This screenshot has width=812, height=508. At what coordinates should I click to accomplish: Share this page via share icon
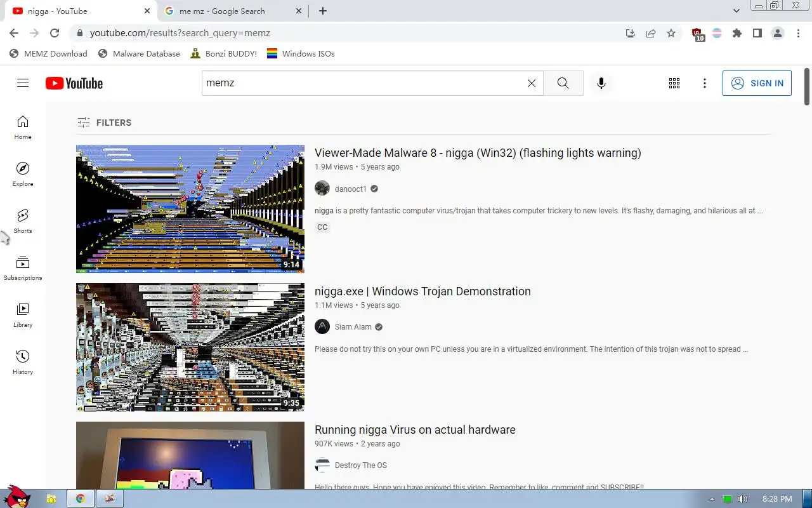[651, 33]
